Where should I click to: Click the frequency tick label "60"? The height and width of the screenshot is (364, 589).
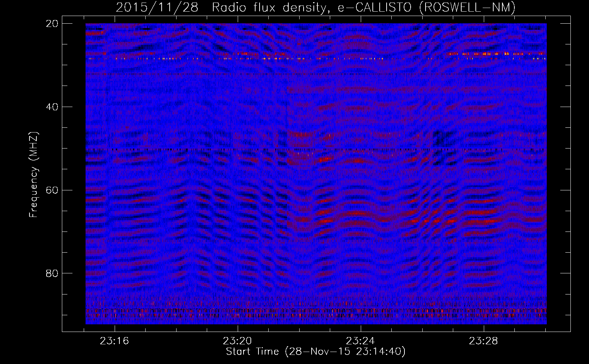tap(52, 190)
